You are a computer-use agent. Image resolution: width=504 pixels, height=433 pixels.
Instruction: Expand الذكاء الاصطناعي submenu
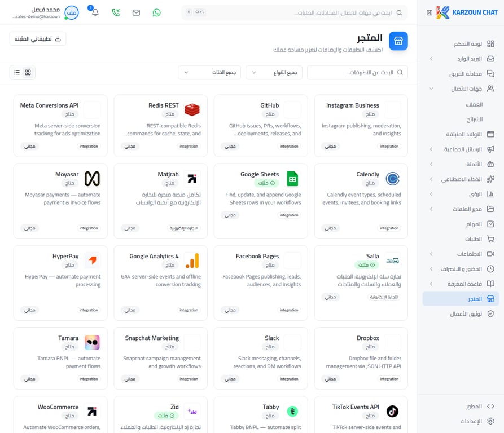click(x=431, y=179)
